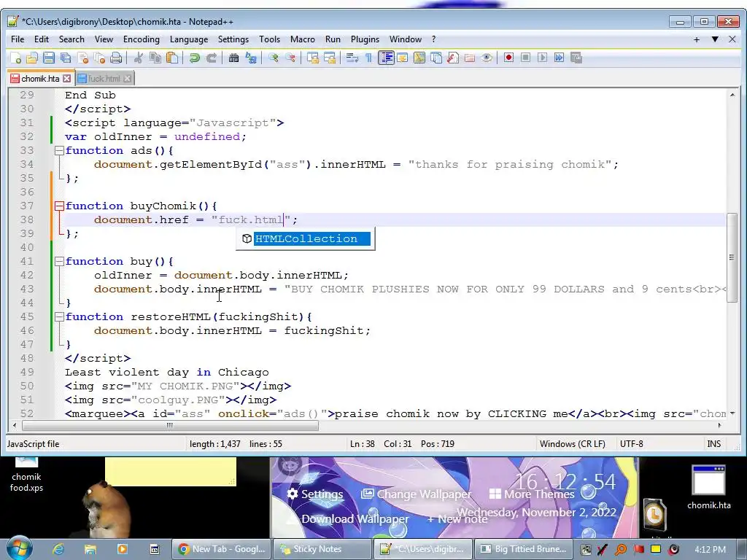Collapse the ads() function fold marker
Viewport: 747px width, 560px height.
click(59, 150)
